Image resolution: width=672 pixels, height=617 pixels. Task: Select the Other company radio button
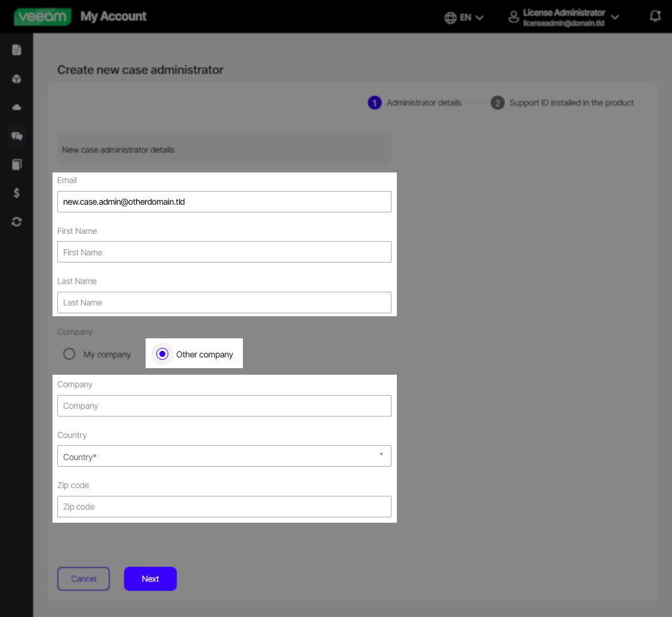pyautogui.click(x=162, y=353)
